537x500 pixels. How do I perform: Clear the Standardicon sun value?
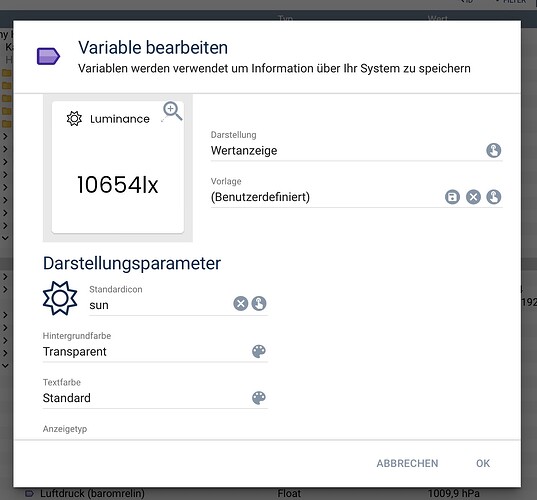[240, 303]
